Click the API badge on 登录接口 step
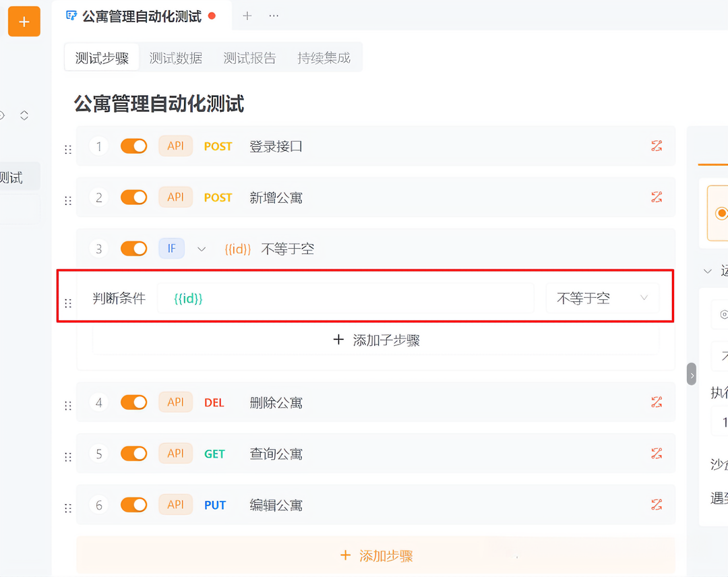The width and height of the screenshot is (728, 577). coord(175,146)
